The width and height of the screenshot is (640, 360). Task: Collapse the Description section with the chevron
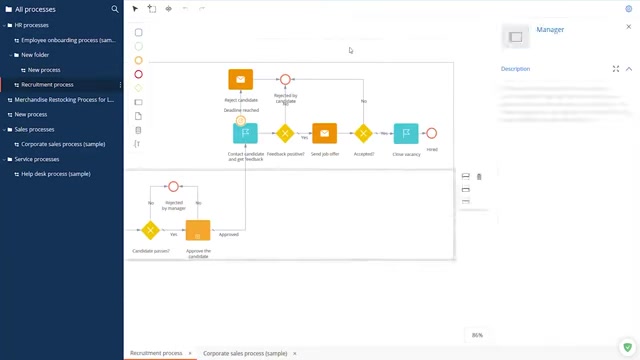click(x=629, y=69)
